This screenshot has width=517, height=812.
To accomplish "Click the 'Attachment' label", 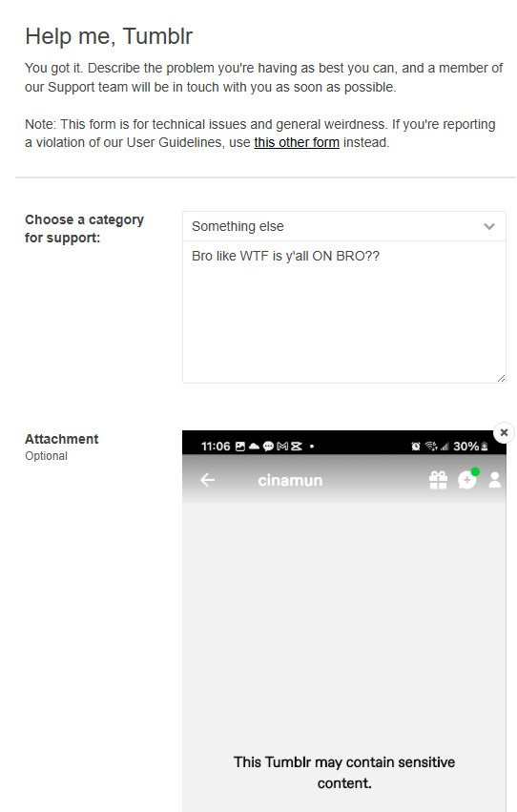I will [x=62, y=439].
